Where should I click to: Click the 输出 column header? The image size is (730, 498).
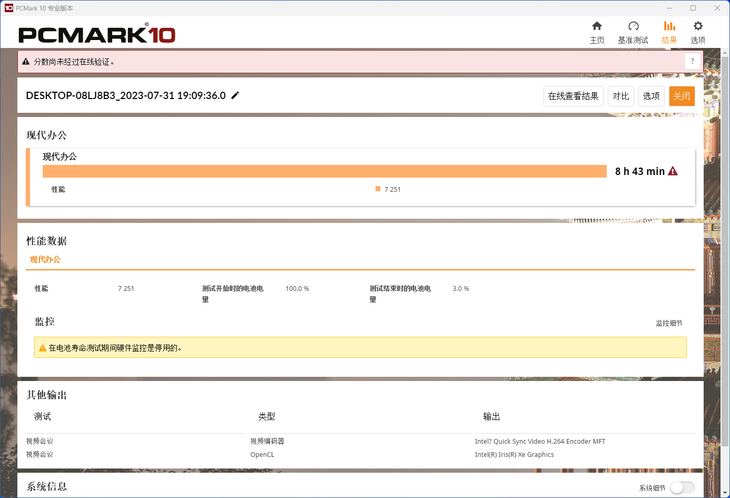(x=492, y=416)
